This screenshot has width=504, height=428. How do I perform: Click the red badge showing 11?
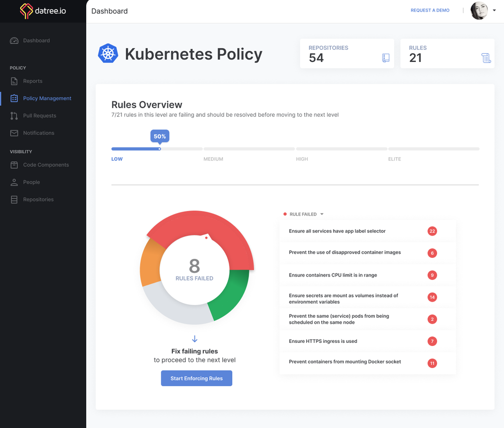click(x=432, y=363)
